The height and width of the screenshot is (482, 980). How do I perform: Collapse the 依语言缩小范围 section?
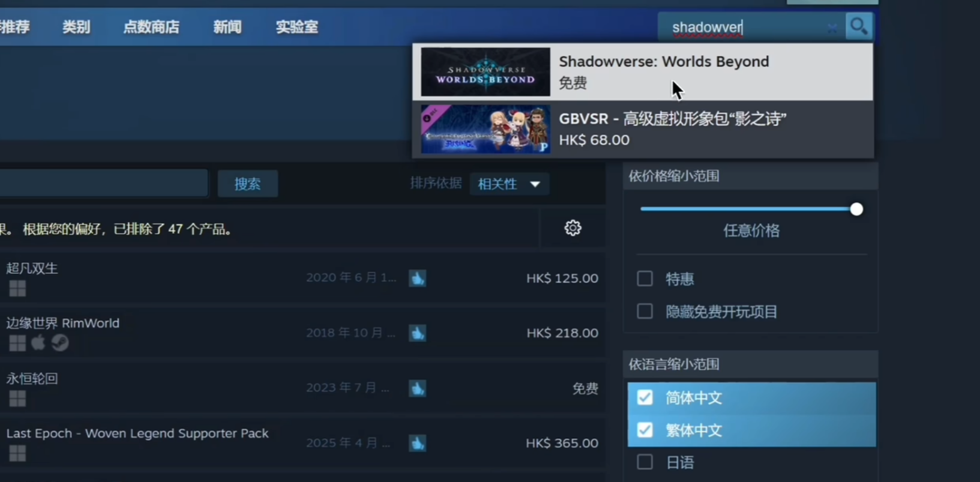(750, 364)
